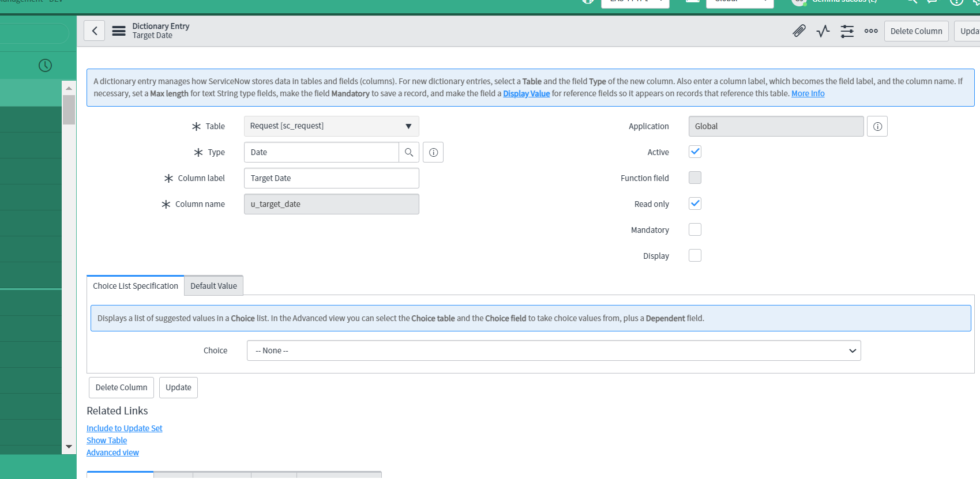Screen dimensions: 980x479
Task: Enable the Mandatory checkbox
Action: pyautogui.click(x=695, y=229)
